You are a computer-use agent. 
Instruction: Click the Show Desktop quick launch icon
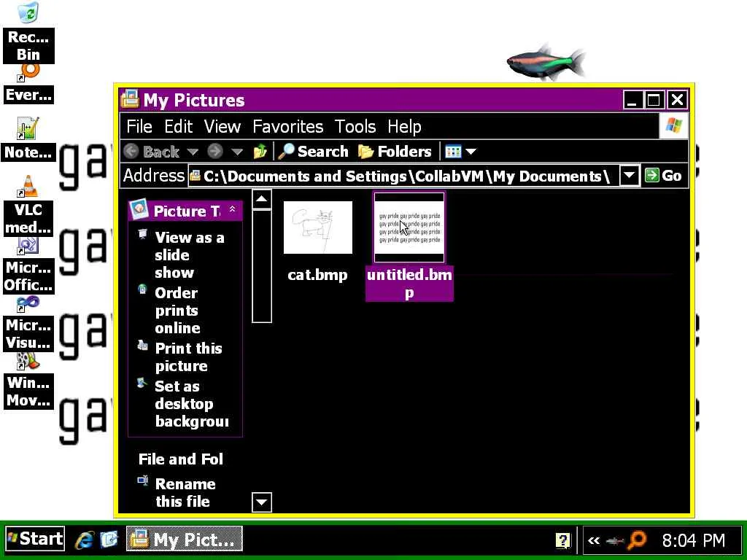(109, 540)
